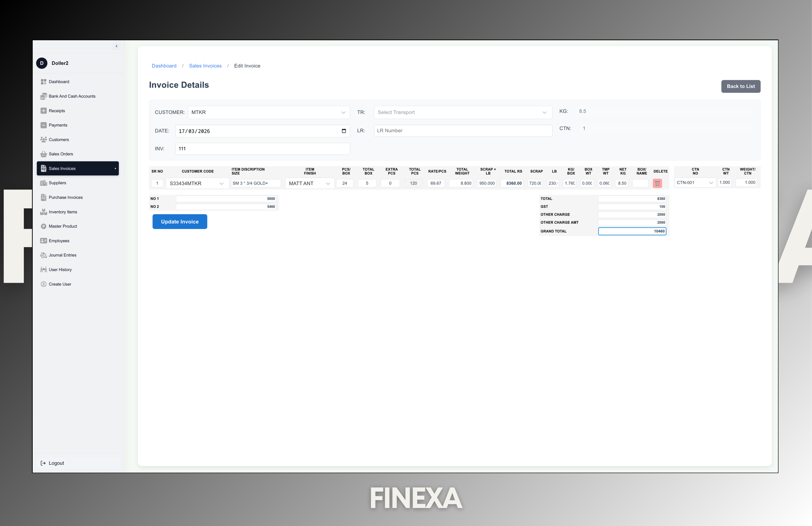Click the Back to List button
Screen dimensions: 812x526
[x=741, y=86]
